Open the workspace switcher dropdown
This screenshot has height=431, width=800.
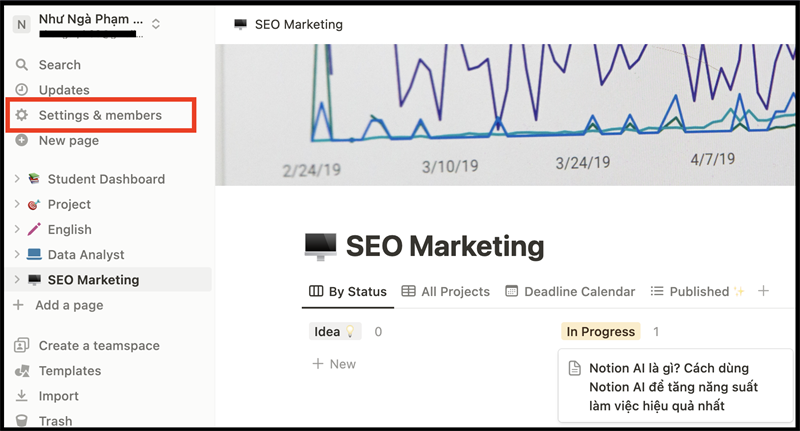[155, 23]
